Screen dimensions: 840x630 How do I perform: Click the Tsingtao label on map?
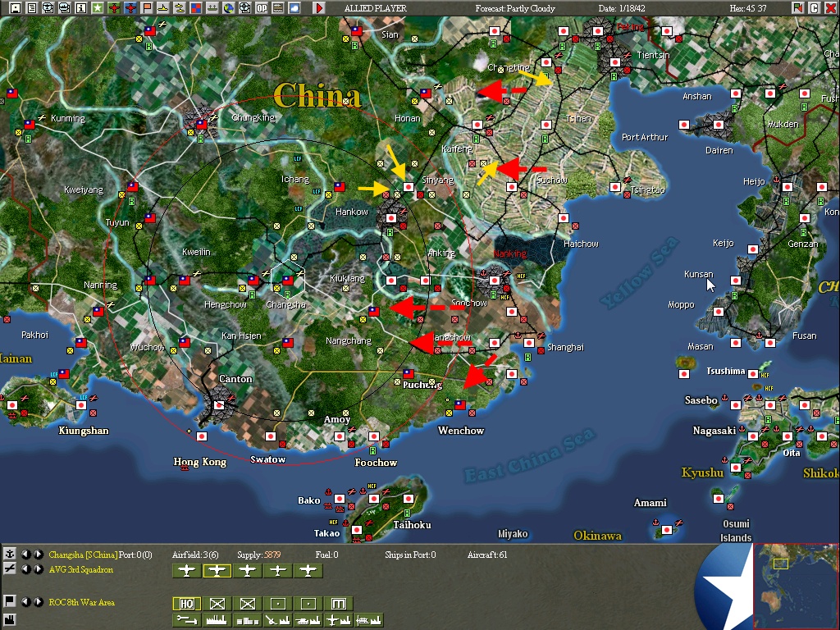[648, 189]
